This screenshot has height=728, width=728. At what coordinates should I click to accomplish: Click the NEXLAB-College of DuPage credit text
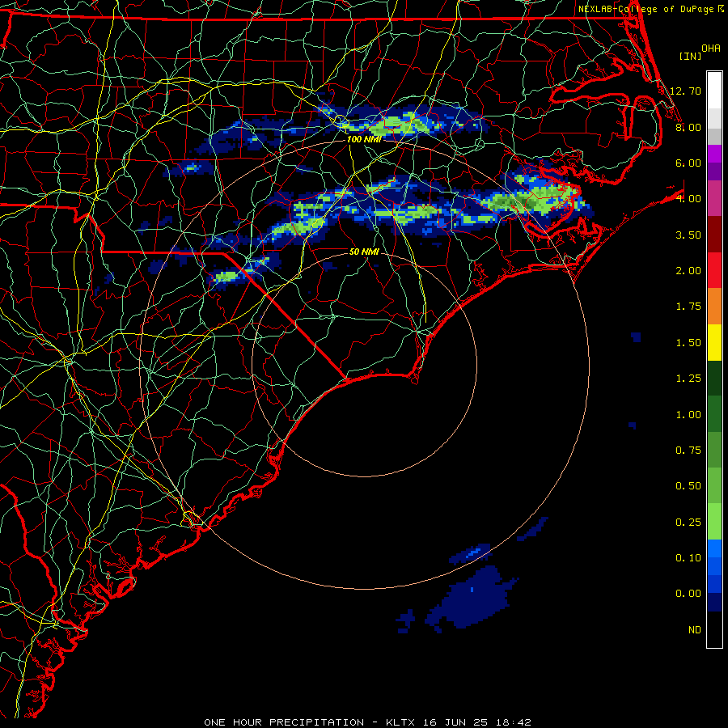pos(650,9)
